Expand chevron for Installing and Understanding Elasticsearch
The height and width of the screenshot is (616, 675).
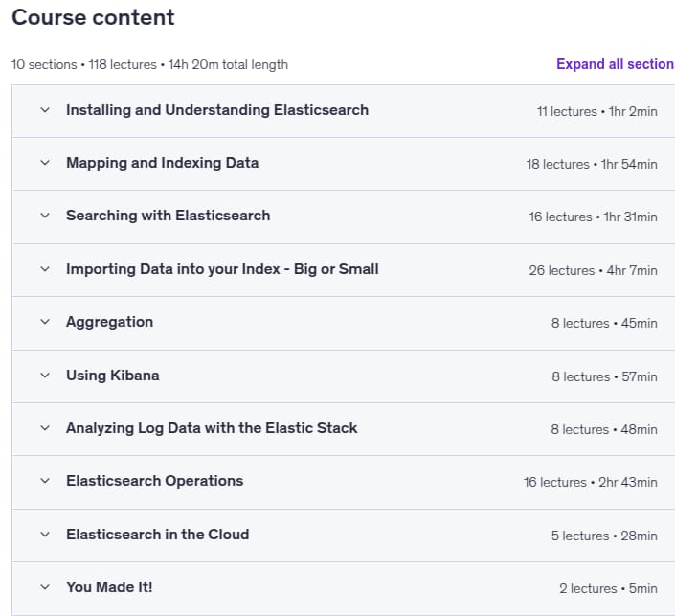tap(45, 110)
